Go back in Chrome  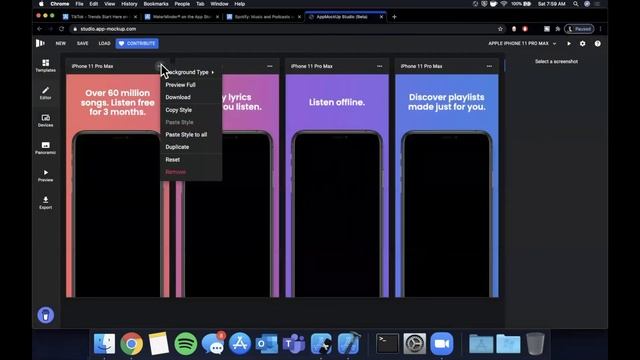click(x=40, y=29)
